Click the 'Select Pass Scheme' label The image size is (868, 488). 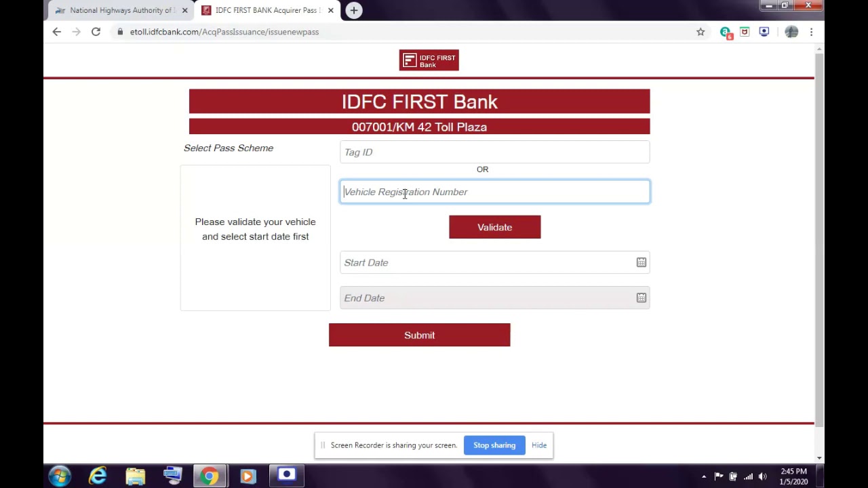pos(229,148)
